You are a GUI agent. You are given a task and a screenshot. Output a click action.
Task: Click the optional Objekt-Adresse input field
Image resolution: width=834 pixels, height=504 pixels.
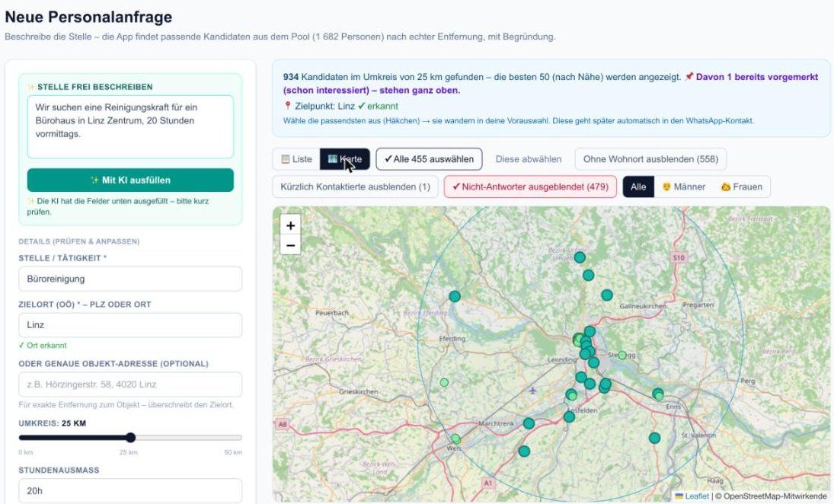click(x=130, y=384)
